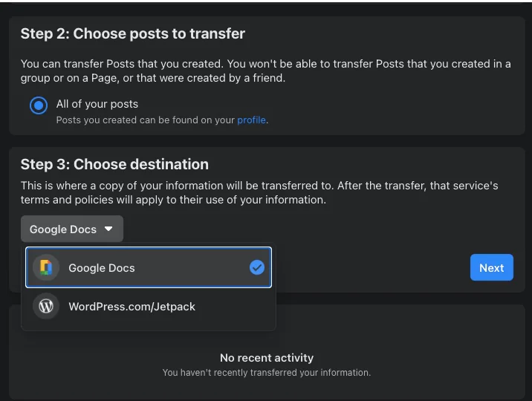Click the 'You haven't recently transferred' message
532x401 pixels.
point(267,373)
